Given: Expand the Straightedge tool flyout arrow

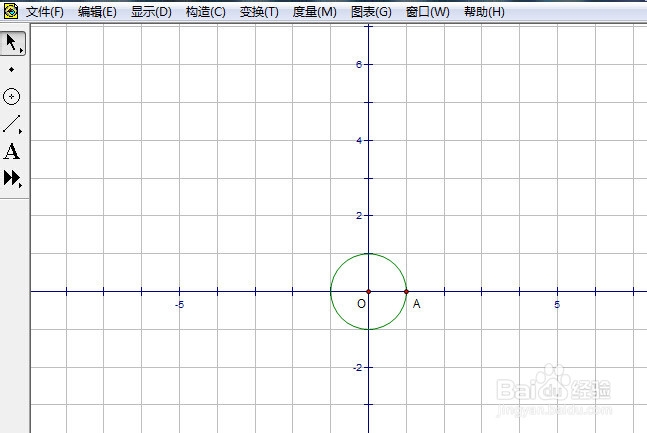Looking at the screenshot, I should [20, 132].
